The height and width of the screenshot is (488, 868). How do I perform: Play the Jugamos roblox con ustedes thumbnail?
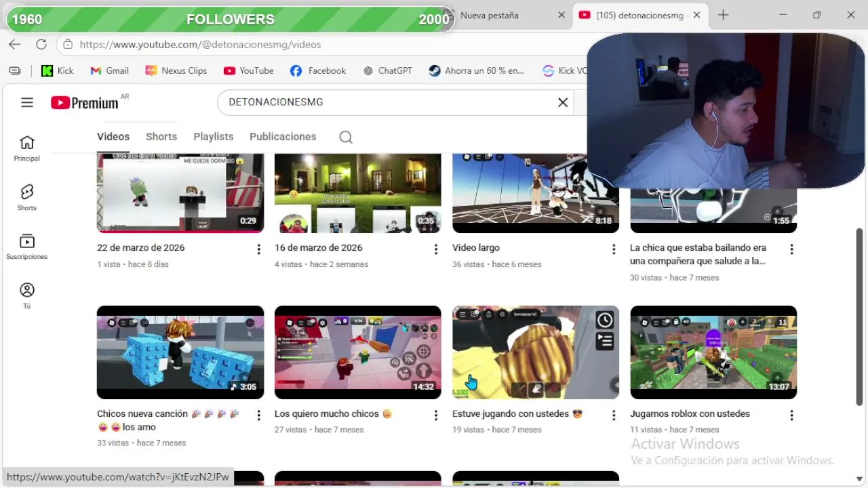click(x=713, y=352)
